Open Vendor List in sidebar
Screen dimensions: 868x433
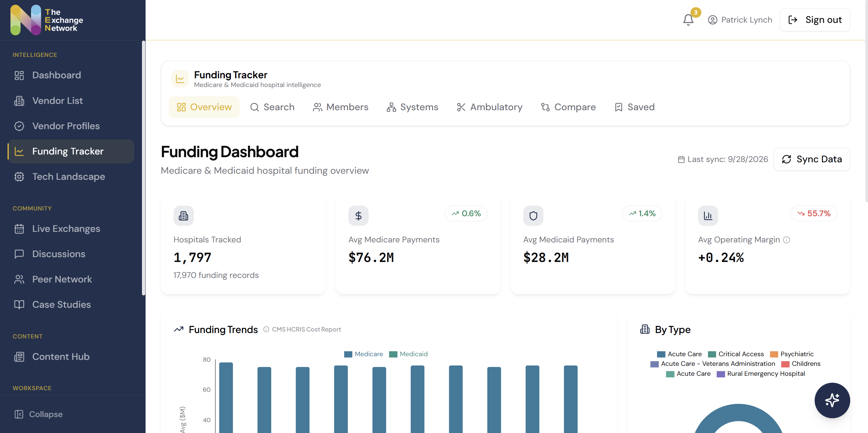[71, 100]
